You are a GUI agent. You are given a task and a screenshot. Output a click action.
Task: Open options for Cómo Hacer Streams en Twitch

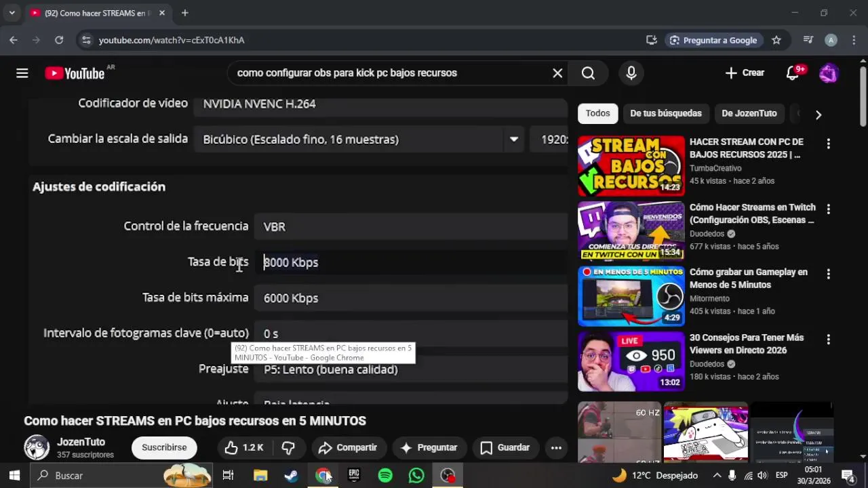pyautogui.click(x=828, y=209)
